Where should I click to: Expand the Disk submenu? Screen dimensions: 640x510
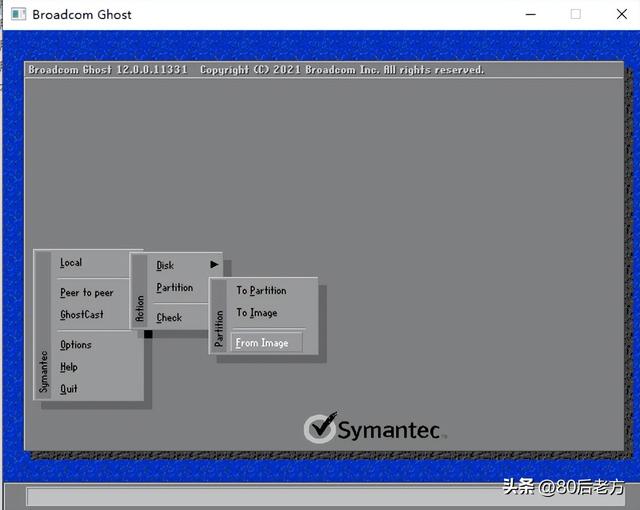coord(165,266)
